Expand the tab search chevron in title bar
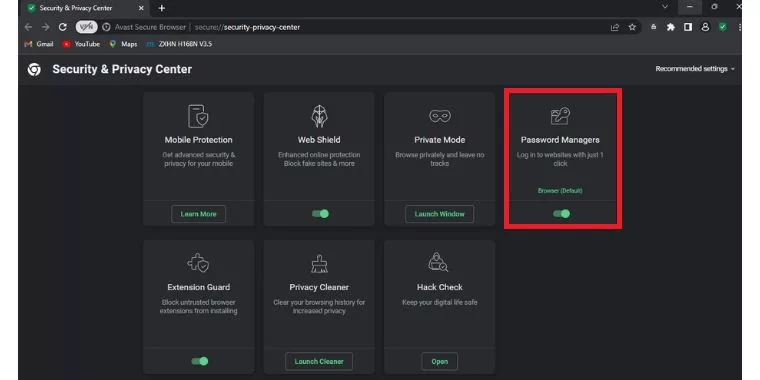The height and width of the screenshot is (380, 760). pos(665,7)
